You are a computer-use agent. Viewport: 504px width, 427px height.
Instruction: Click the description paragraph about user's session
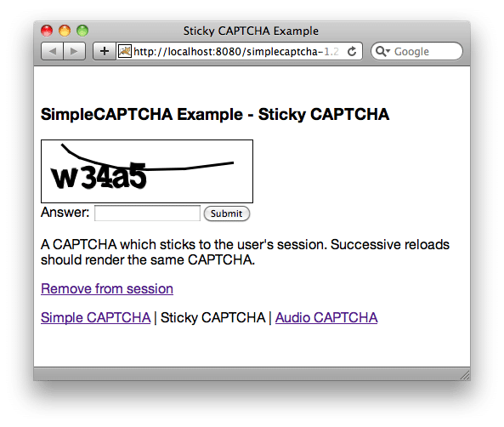pyautogui.click(x=245, y=253)
